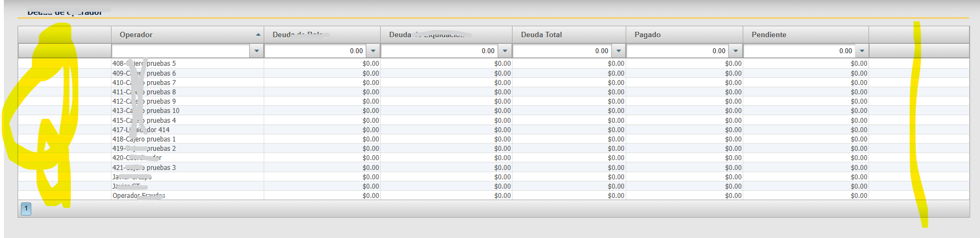Sort by the Operador column header
The width and height of the screenshot is (980, 238).
pyautogui.click(x=136, y=35)
